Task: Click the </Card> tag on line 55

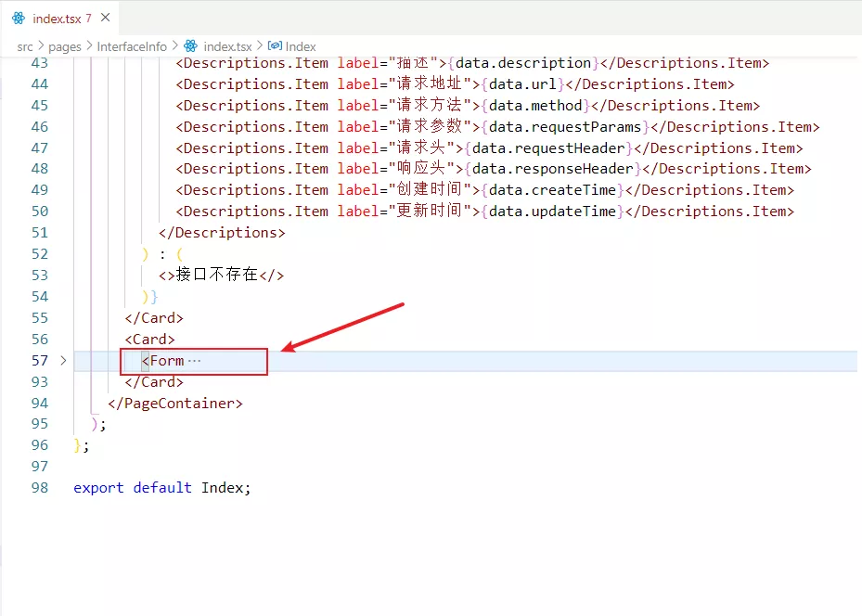Action: 154,318
